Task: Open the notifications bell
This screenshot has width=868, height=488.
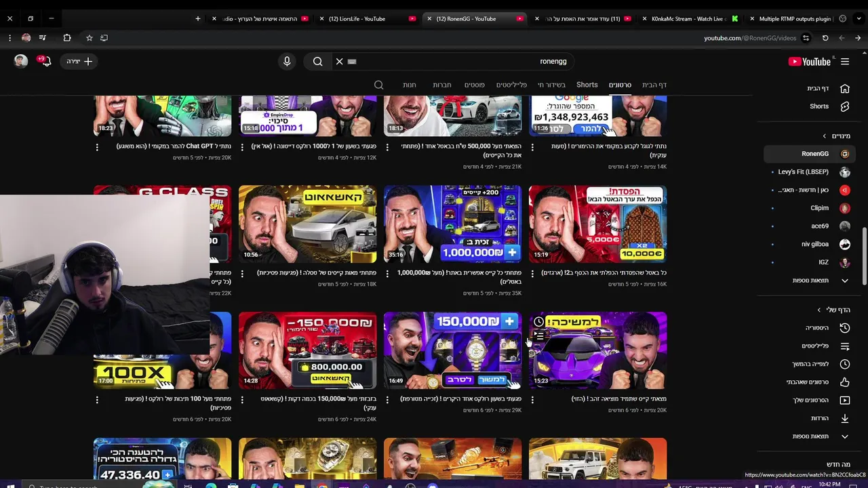Action: click(x=45, y=62)
